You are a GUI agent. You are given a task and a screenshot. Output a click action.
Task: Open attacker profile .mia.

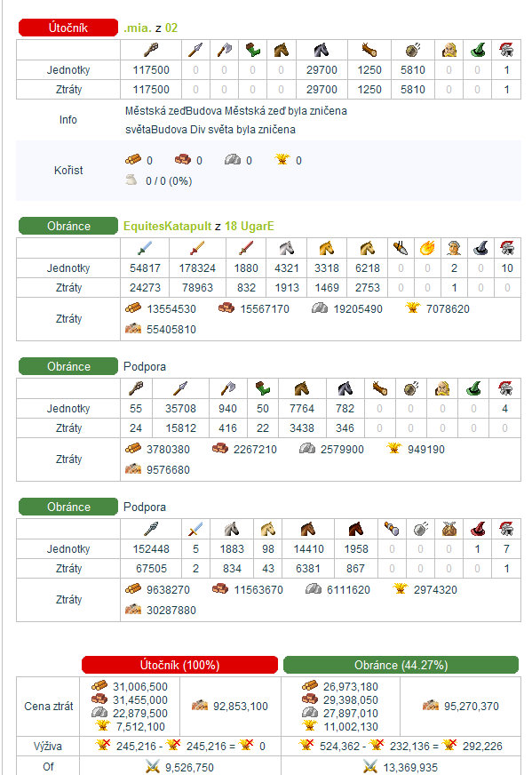pos(138,28)
